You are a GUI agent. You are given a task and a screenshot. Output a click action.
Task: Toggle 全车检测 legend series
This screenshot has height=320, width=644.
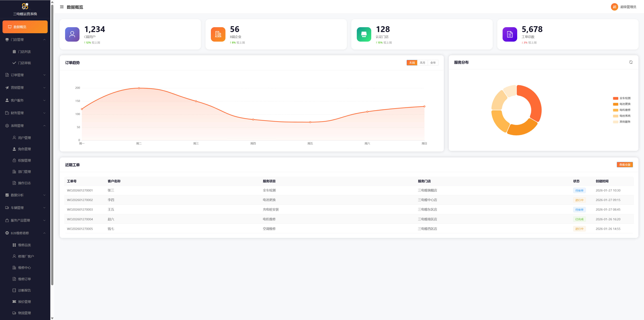(x=622, y=98)
